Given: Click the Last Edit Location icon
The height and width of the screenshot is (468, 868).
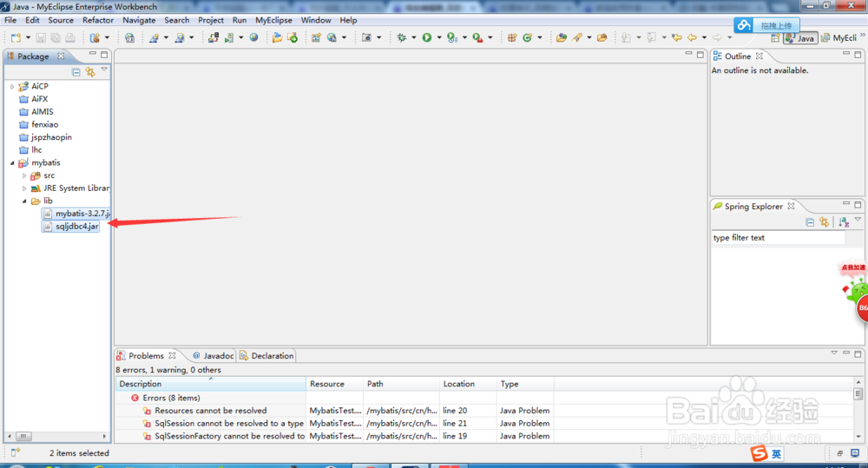Looking at the screenshot, I should point(676,37).
